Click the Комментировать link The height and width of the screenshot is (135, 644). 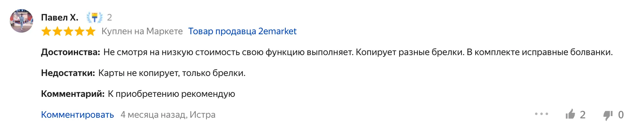77,115
